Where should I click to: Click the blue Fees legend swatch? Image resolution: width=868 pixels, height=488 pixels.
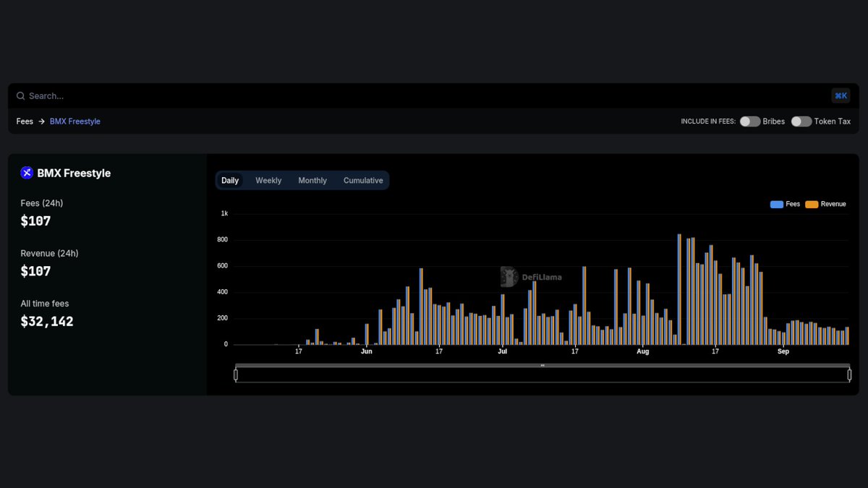tap(777, 205)
